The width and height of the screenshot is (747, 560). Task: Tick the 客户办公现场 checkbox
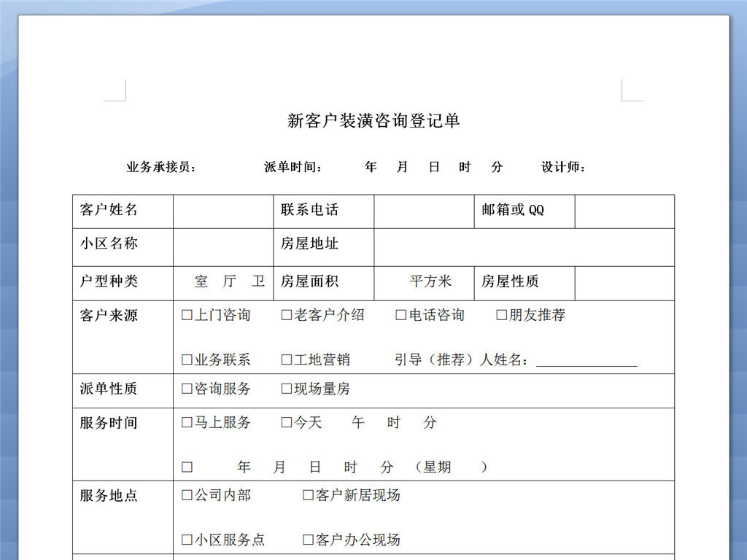click(309, 540)
